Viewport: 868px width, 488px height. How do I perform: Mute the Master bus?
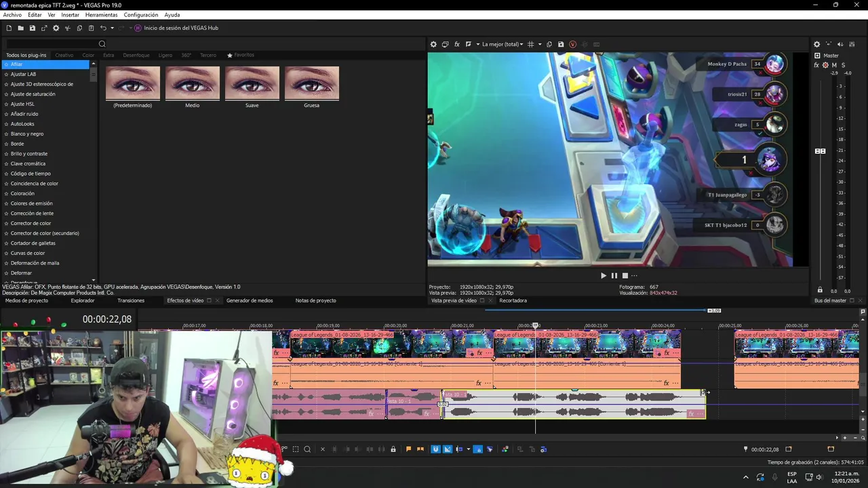pos(834,65)
